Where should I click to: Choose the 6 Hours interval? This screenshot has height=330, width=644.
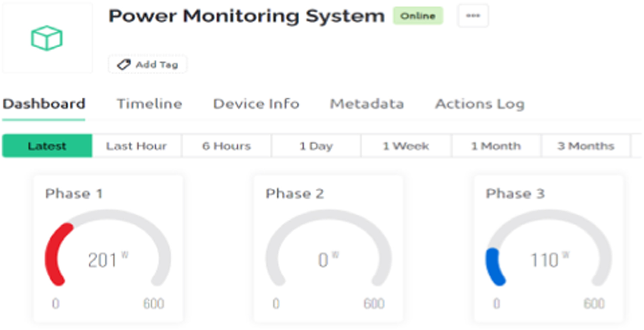tap(226, 146)
